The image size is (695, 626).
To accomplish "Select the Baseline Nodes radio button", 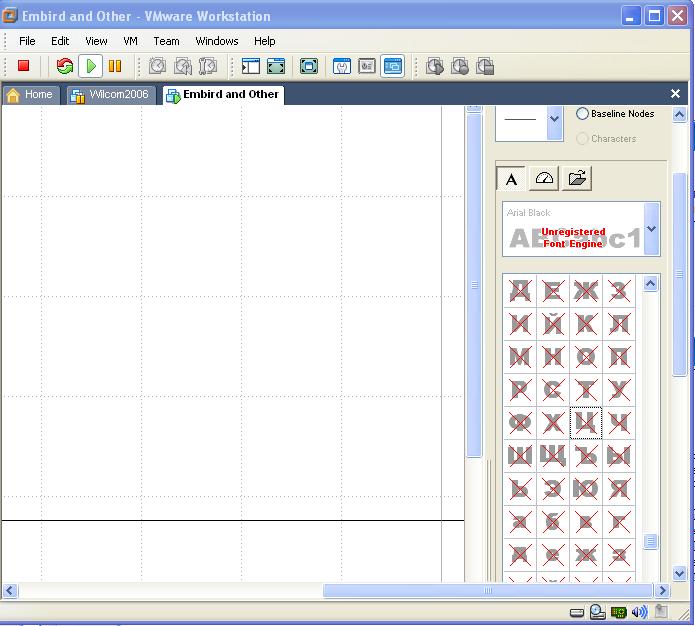I will [583, 114].
